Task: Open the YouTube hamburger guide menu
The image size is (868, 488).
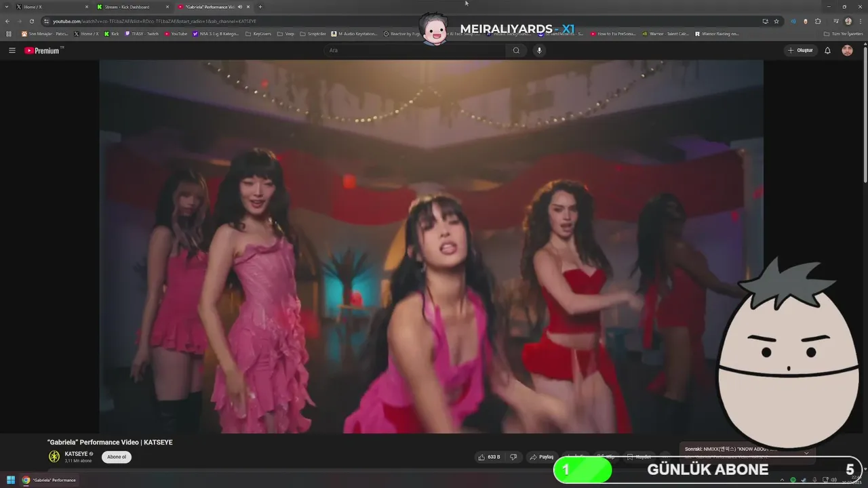Action: [12, 50]
